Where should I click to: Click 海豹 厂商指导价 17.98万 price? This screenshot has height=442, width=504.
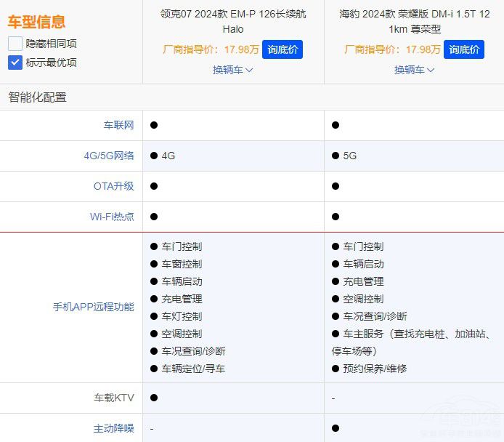click(x=392, y=49)
